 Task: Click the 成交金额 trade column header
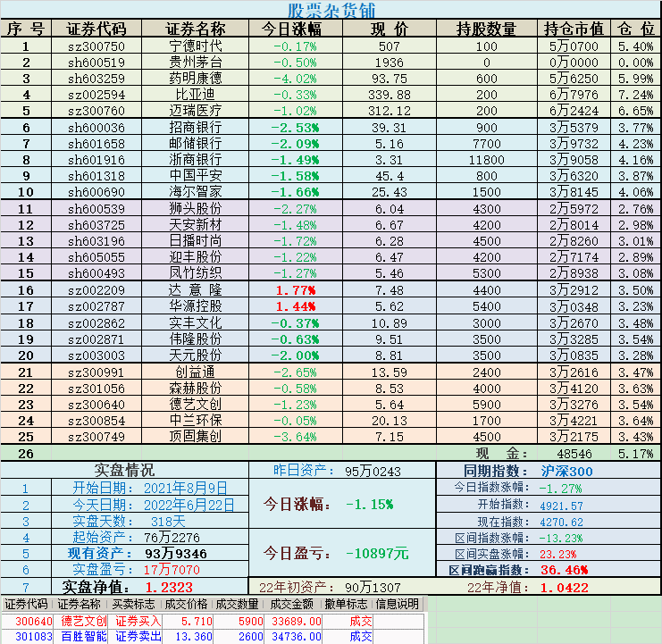pos(291,604)
